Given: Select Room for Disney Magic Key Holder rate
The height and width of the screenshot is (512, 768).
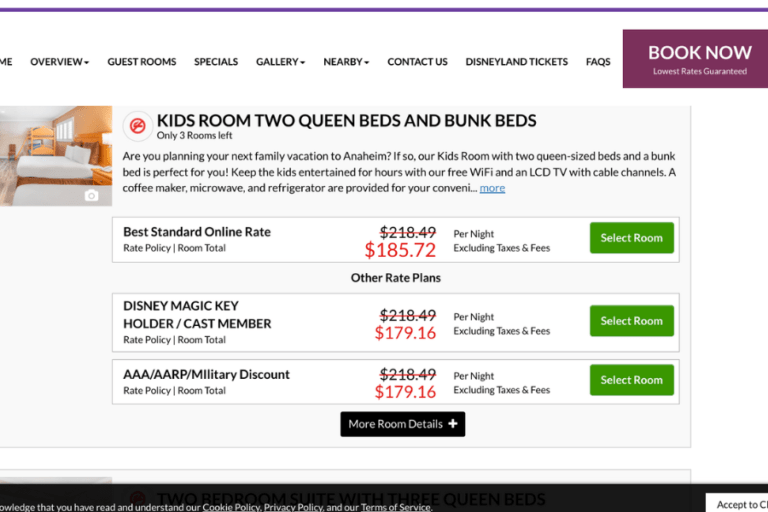Looking at the screenshot, I should click(631, 321).
